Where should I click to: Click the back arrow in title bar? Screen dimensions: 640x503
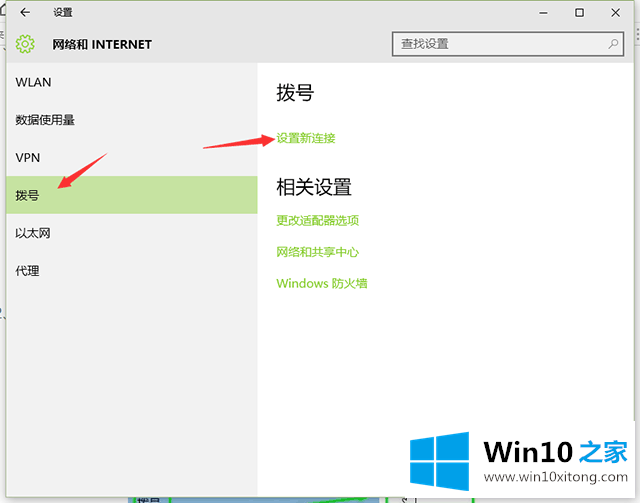click(25, 13)
